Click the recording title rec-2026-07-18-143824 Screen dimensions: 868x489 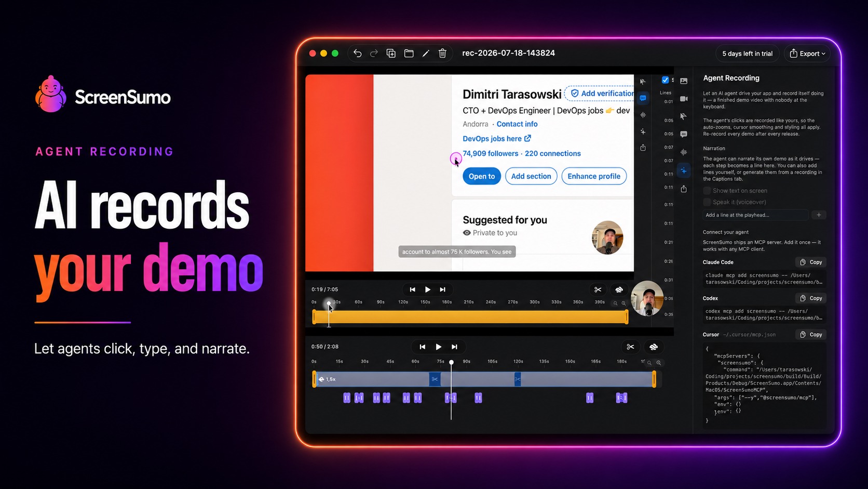point(509,53)
